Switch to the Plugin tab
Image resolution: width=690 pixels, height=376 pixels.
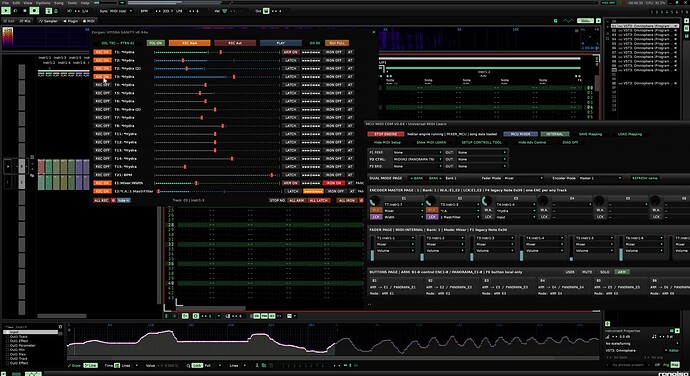(x=70, y=21)
